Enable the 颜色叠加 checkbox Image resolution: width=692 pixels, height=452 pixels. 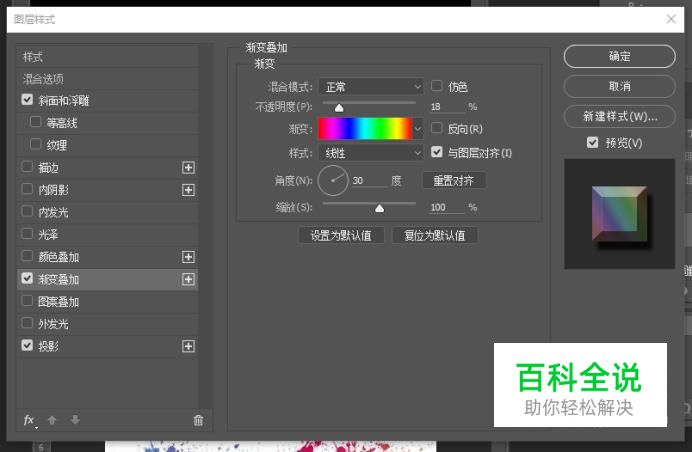27,256
